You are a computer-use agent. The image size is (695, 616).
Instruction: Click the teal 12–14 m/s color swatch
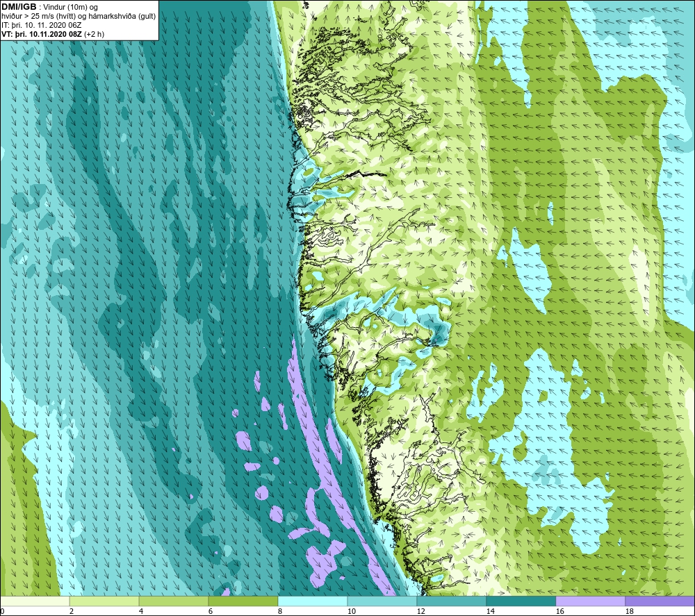[x=451, y=601]
